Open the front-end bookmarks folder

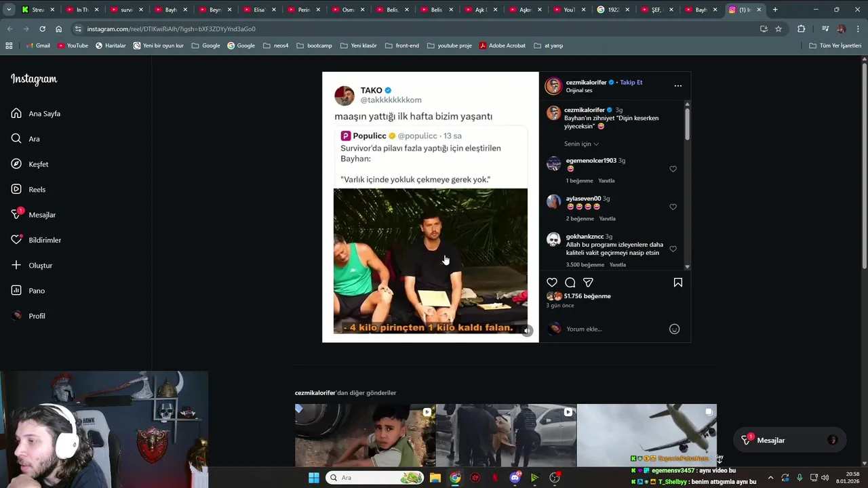(402, 45)
